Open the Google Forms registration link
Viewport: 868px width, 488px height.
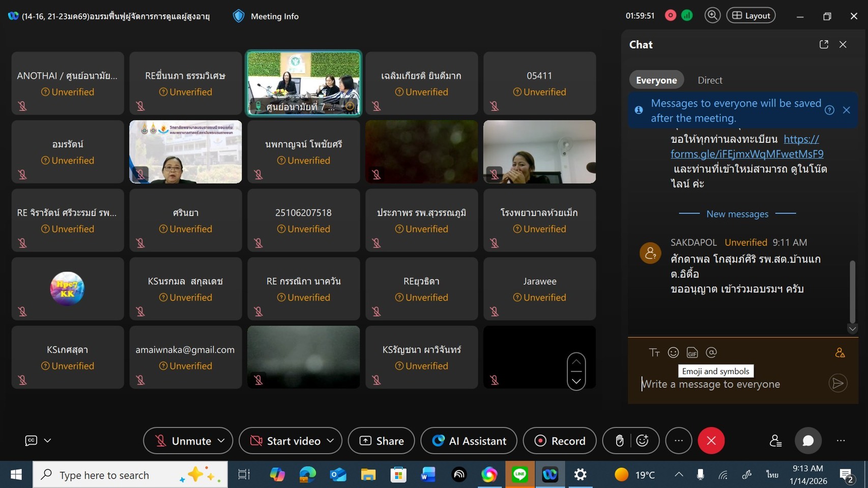[x=746, y=154]
